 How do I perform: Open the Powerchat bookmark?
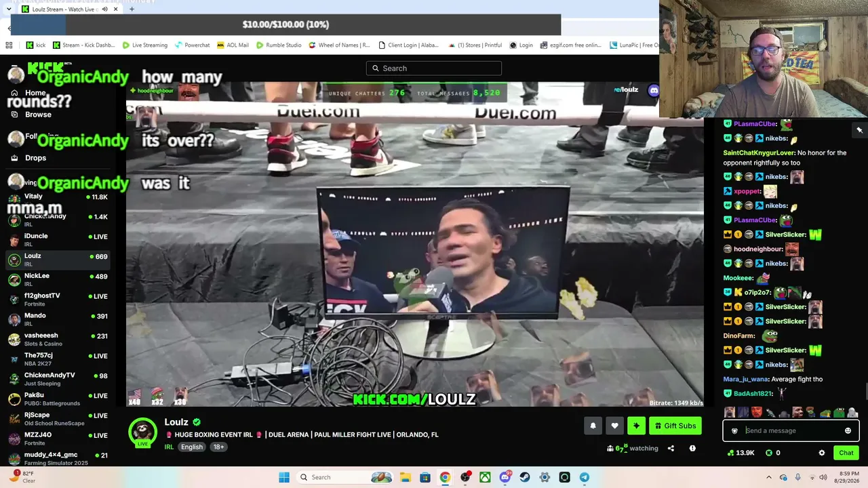192,45
